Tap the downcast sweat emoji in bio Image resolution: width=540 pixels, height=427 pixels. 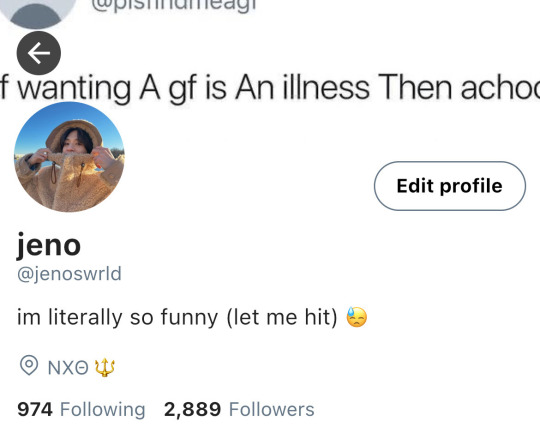pyautogui.click(x=357, y=317)
